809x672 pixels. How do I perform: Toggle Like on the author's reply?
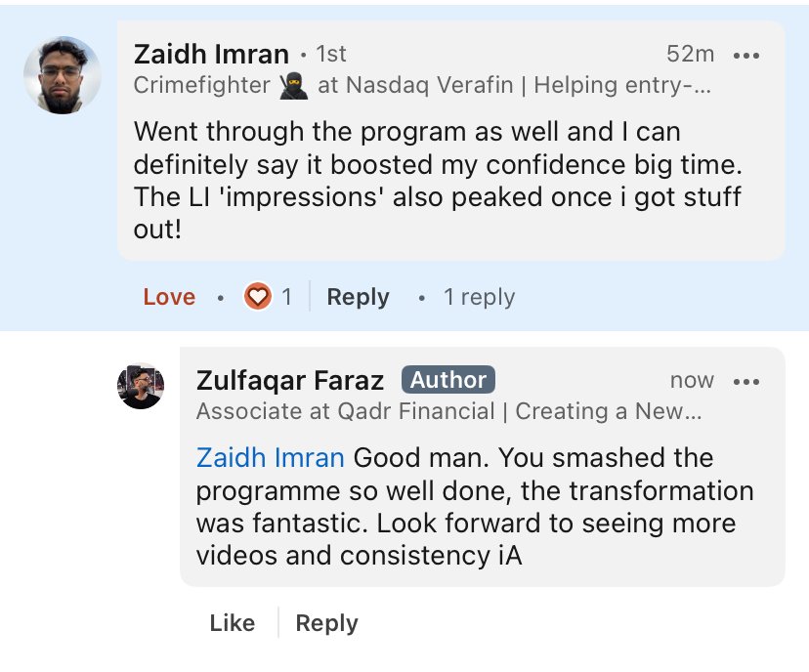click(233, 623)
